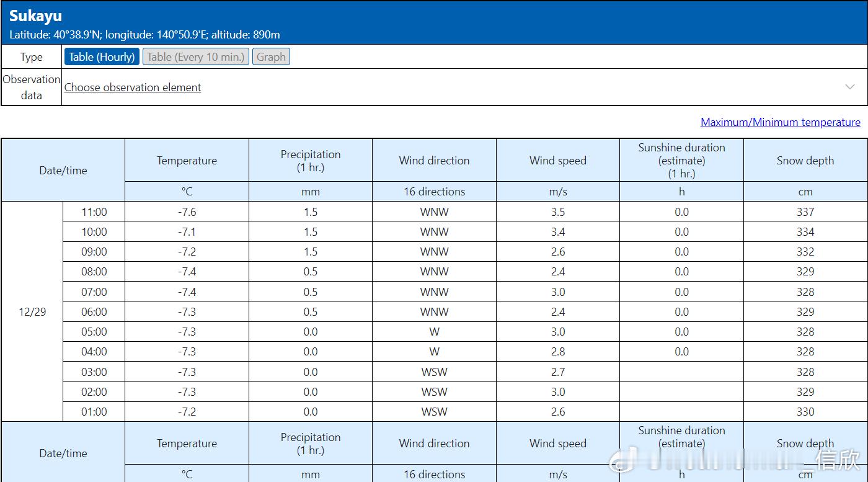Select the Wind speed header in the first table
The height and width of the screenshot is (482, 868).
pos(557,161)
